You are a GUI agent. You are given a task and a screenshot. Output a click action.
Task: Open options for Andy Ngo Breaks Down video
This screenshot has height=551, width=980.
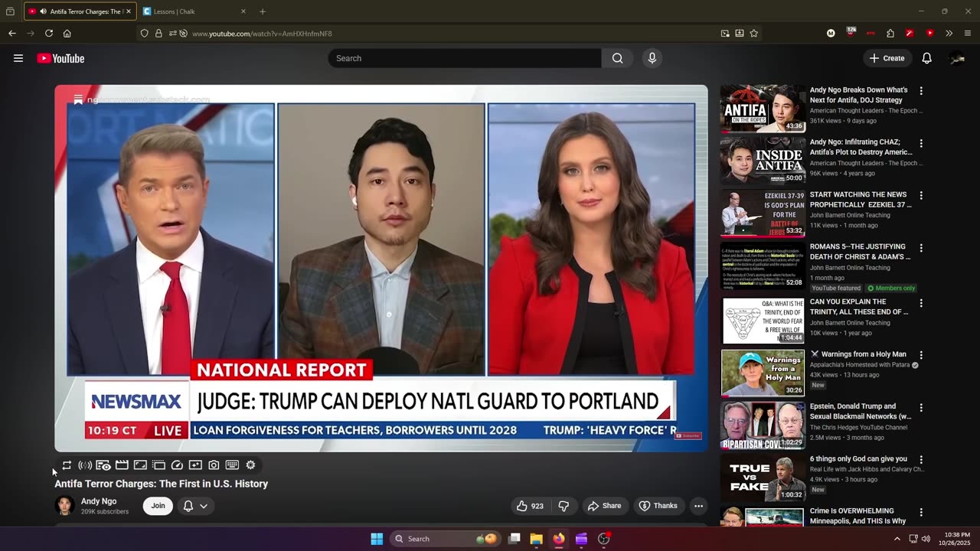(x=921, y=90)
